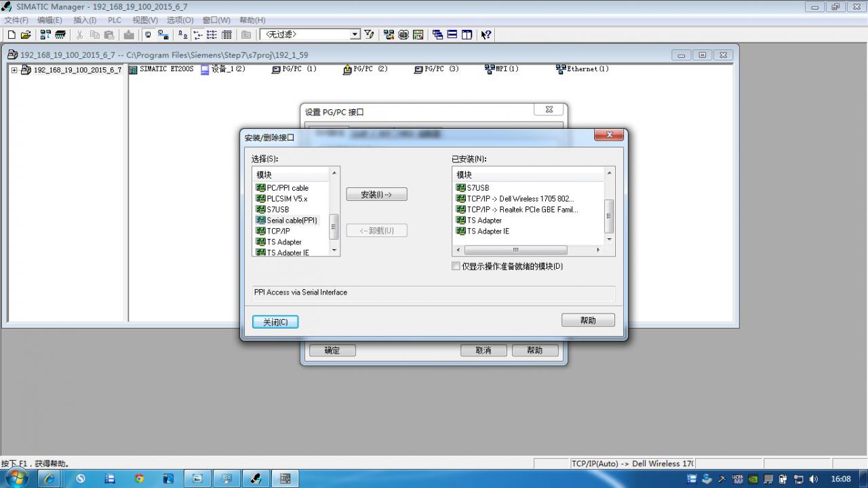The height and width of the screenshot is (488, 868).
Task: Click the Cascade windows toolbar icon
Action: click(437, 35)
